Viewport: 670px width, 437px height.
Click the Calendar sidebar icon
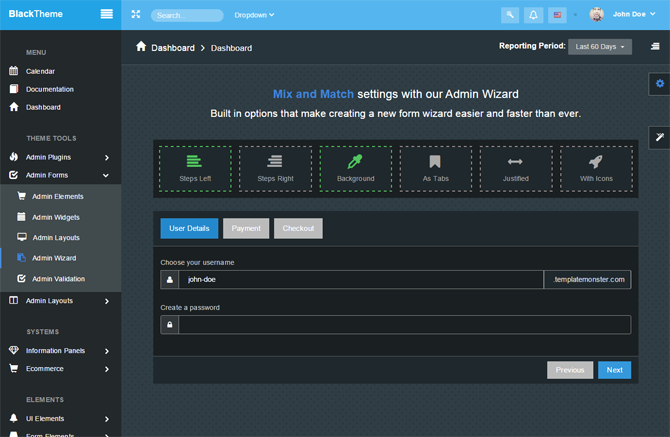[x=14, y=71]
